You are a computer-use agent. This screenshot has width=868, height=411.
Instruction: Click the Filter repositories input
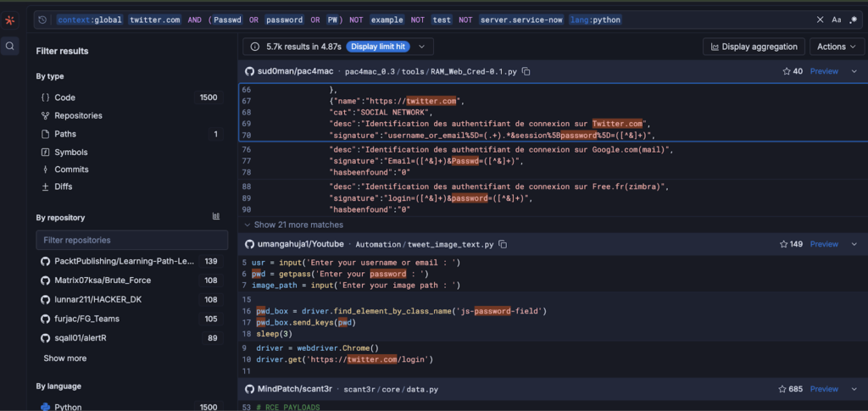tap(131, 240)
